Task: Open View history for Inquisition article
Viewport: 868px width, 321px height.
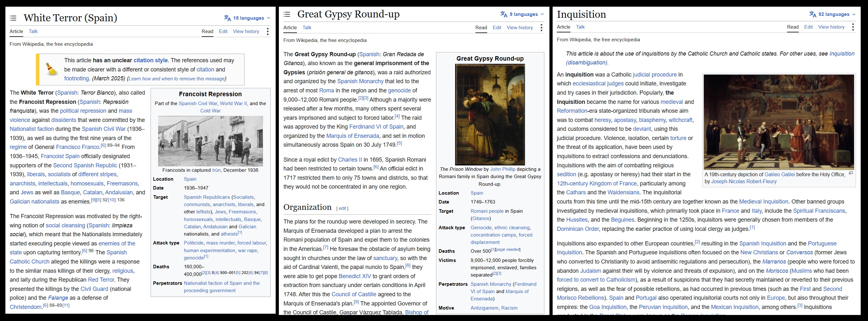Action: [x=831, y=27]
